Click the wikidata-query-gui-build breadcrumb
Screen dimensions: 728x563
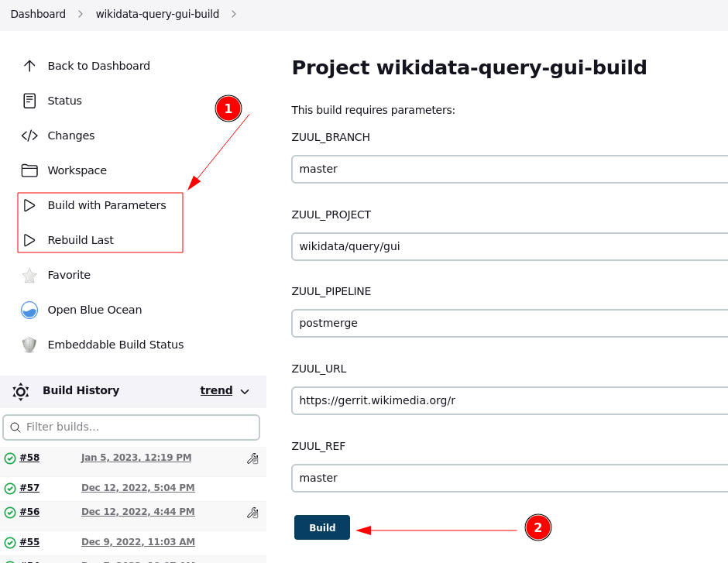point(157,15)
